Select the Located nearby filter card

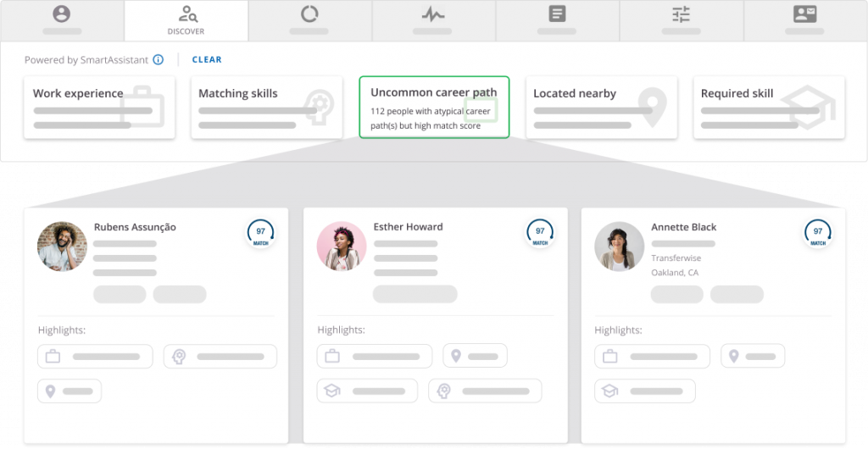(x=601, y=108)
